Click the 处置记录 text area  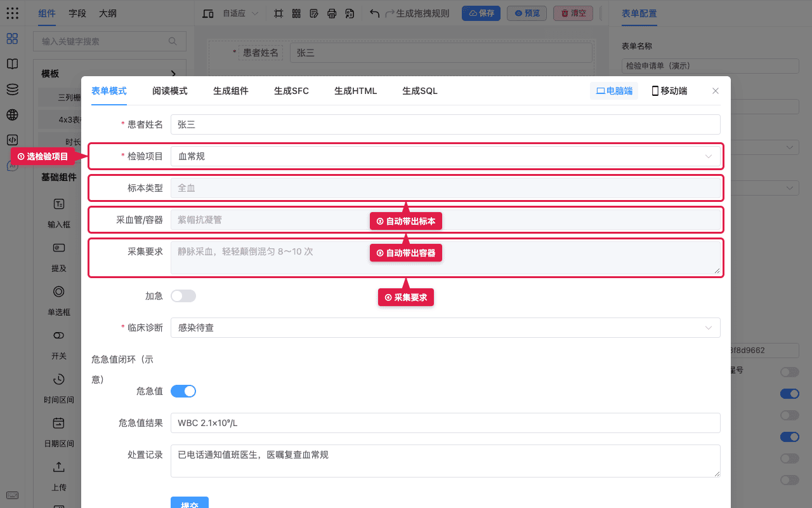445,461
